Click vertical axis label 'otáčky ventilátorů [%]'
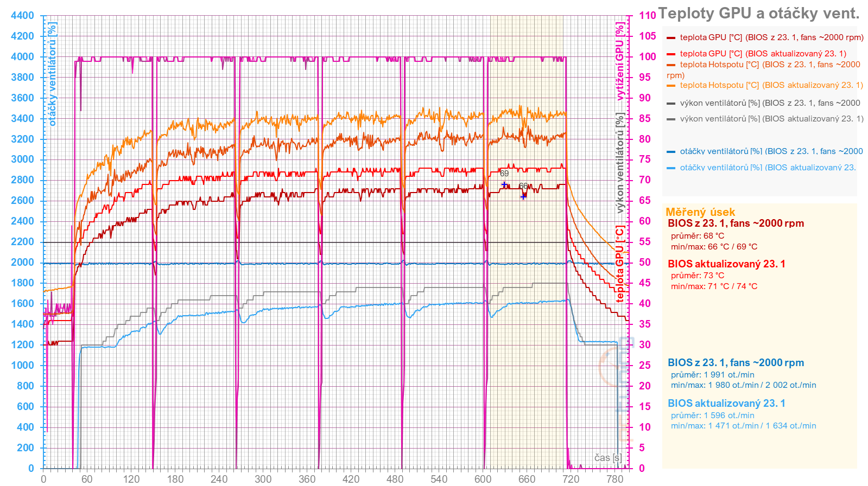Viewport: 868px width, 486px height. 52,74
